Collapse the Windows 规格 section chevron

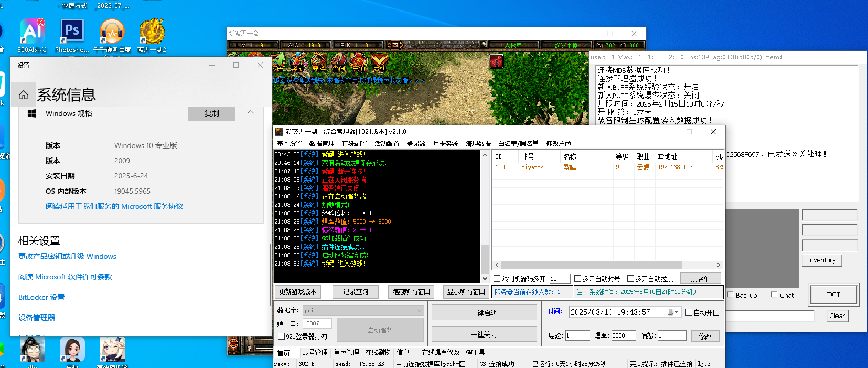click(x=251, y=112)
